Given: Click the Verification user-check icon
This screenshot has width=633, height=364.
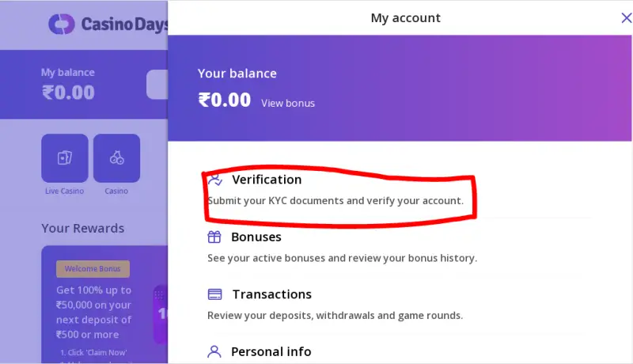Looking at the screenshot, I should [214, 179].
